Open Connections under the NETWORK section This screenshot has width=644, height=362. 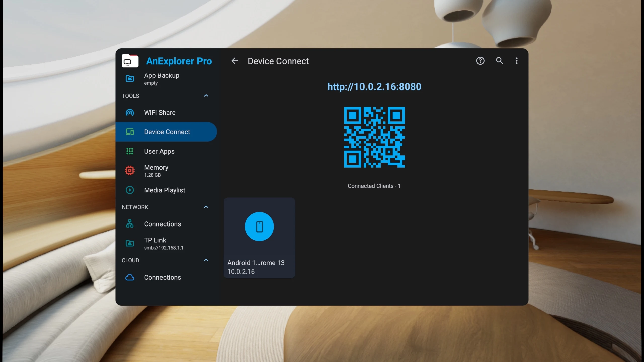[x=166, y=224]
